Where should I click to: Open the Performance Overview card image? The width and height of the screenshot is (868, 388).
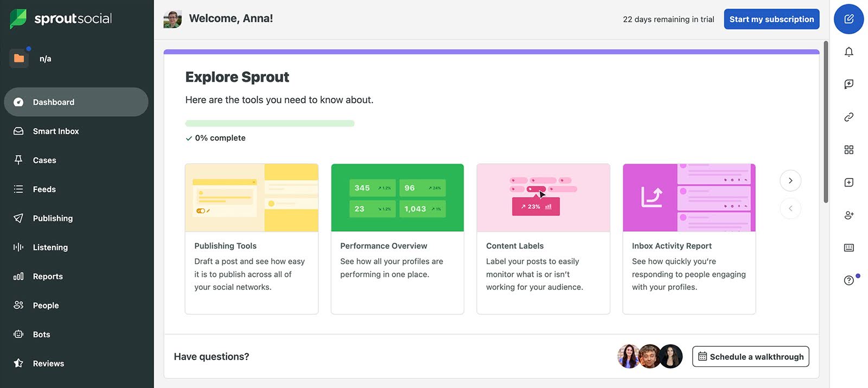pos(397,198)
